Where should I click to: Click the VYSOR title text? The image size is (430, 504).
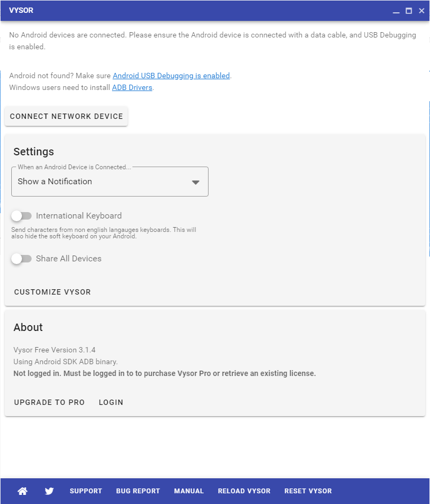coord(21,10)
